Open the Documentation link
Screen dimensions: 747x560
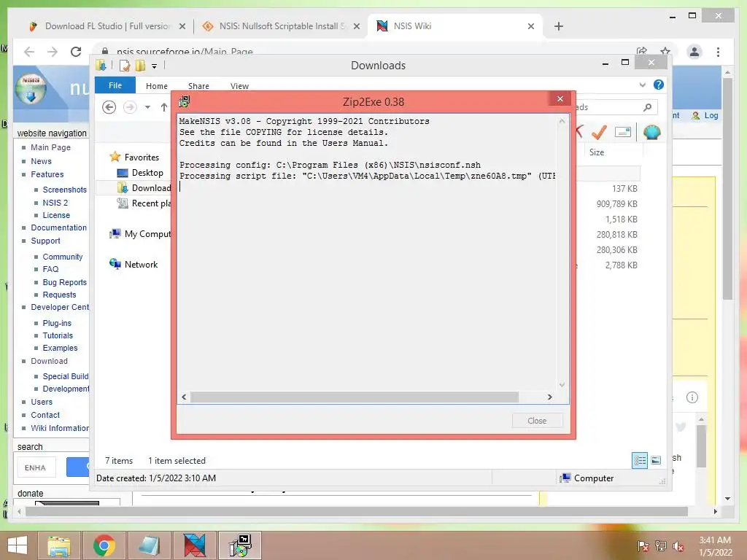(x=58, y=227)
